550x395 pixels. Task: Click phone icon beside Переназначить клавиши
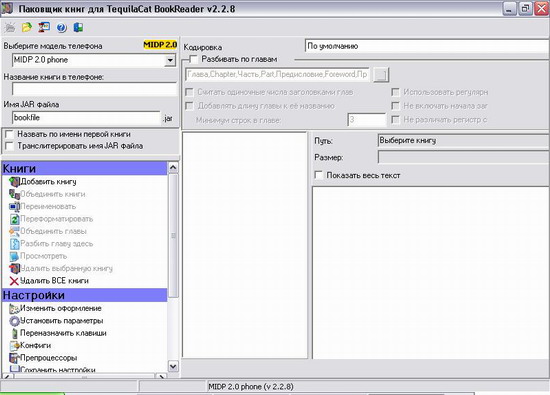click(14, 333)
